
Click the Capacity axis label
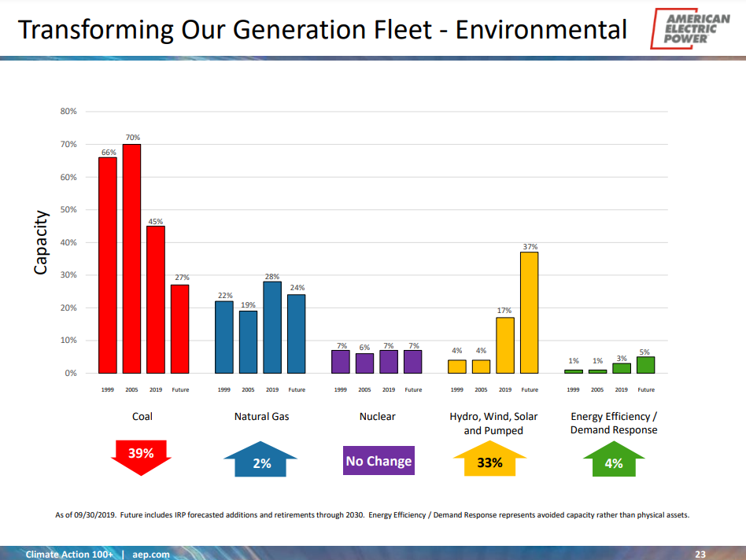coord(41,242)
